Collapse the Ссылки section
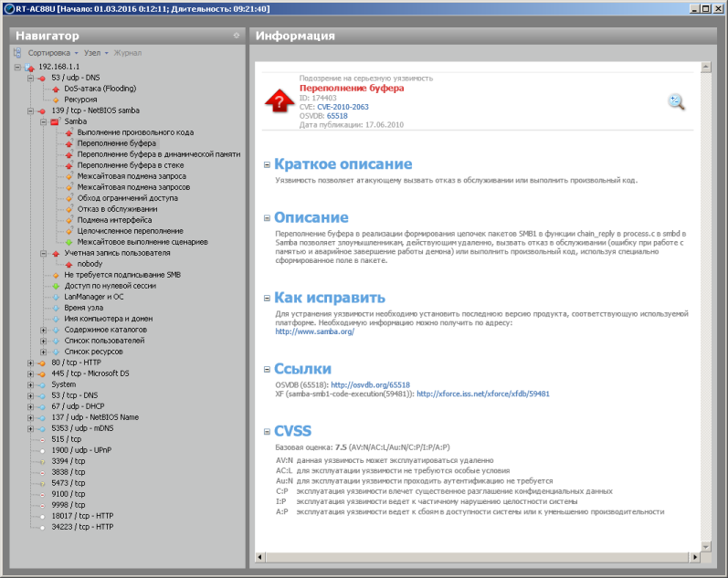The height and width of the screenshot is (578, 728). coord(267,369)
